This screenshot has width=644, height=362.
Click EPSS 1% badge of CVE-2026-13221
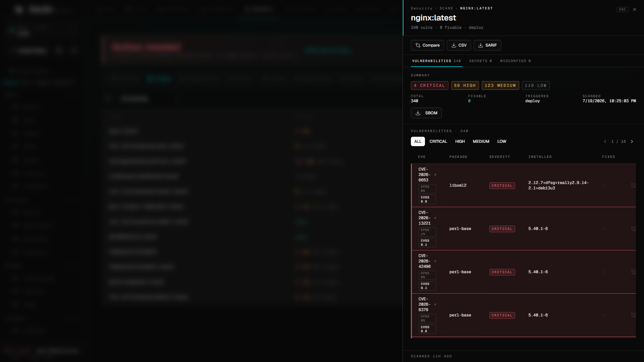(427, 232)
